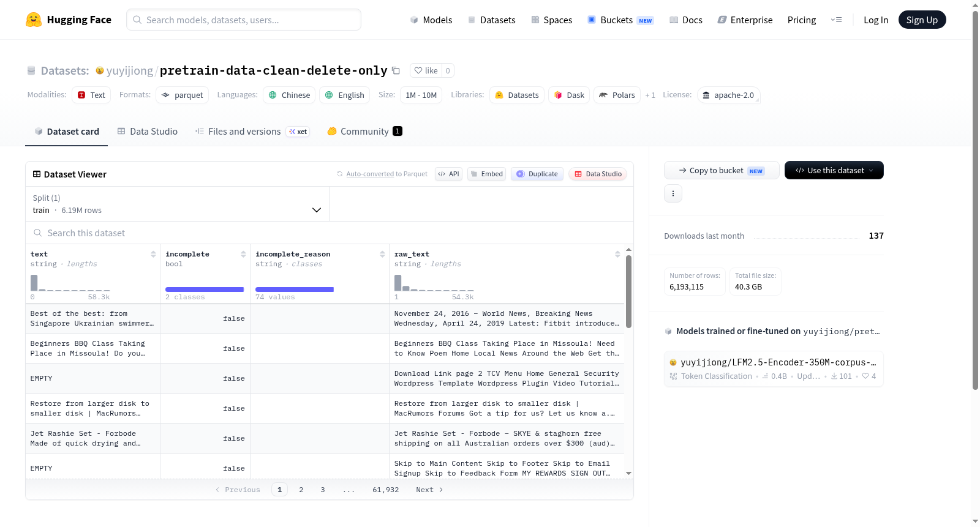Click Beginners BBQ Class row text
This screenshot has height=527, width=980.
tap(88, 348)
